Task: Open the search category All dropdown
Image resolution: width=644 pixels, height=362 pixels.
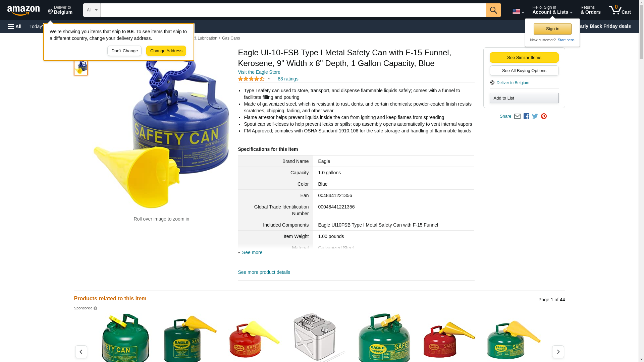Action: click(x=92, y=10)
